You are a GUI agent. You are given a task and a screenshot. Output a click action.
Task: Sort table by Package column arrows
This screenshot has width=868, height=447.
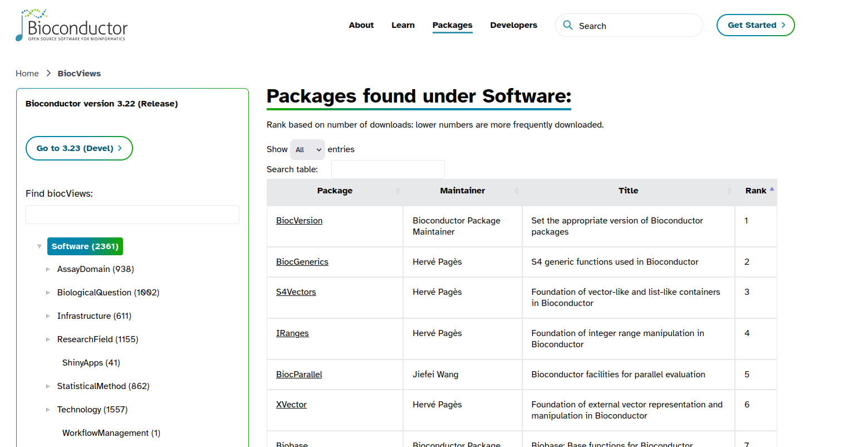[398, 191]
